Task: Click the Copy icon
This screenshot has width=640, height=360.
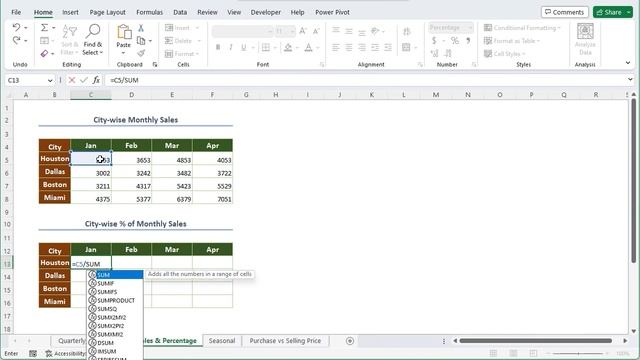Action: tap(141, 40)
